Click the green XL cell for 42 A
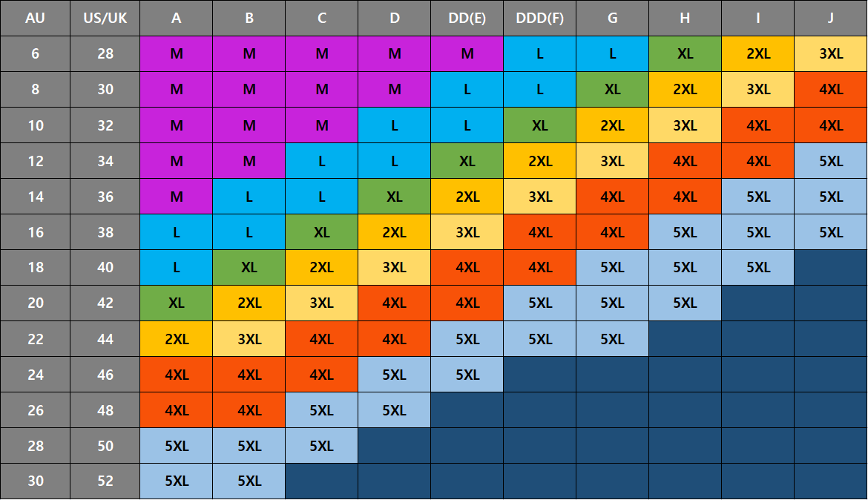Screen dimensions: 868x500 click(x=176, y=303)
